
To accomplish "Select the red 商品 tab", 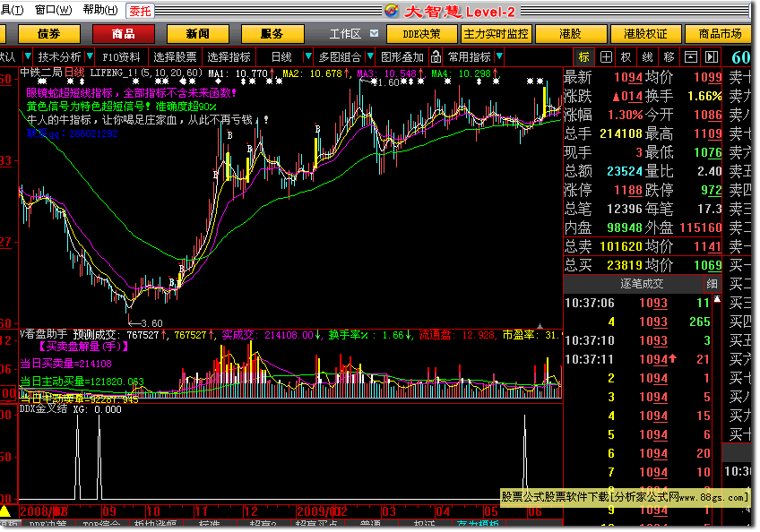I will [x=124, y=34].
